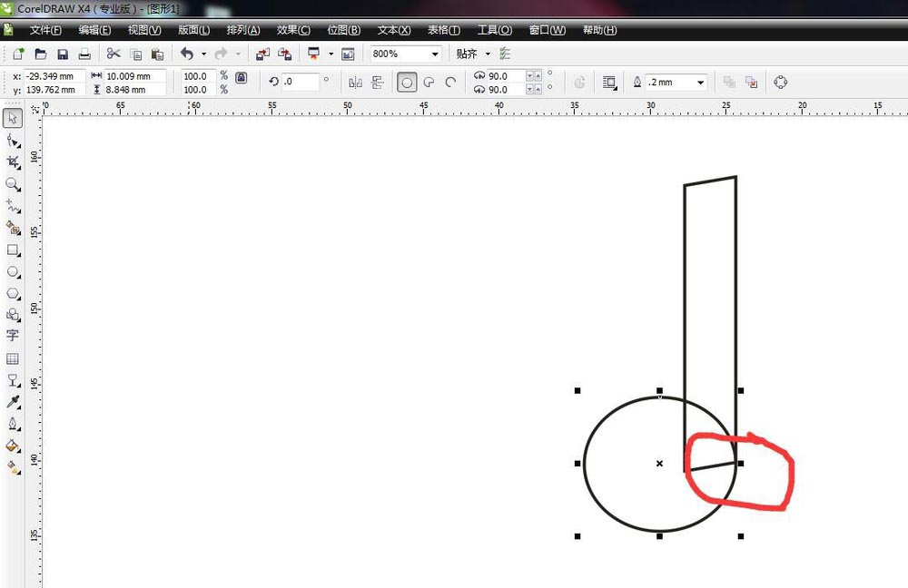Choose the Polygon tool
The height and width of the screenshot is (588, 908).
(13, 293)
